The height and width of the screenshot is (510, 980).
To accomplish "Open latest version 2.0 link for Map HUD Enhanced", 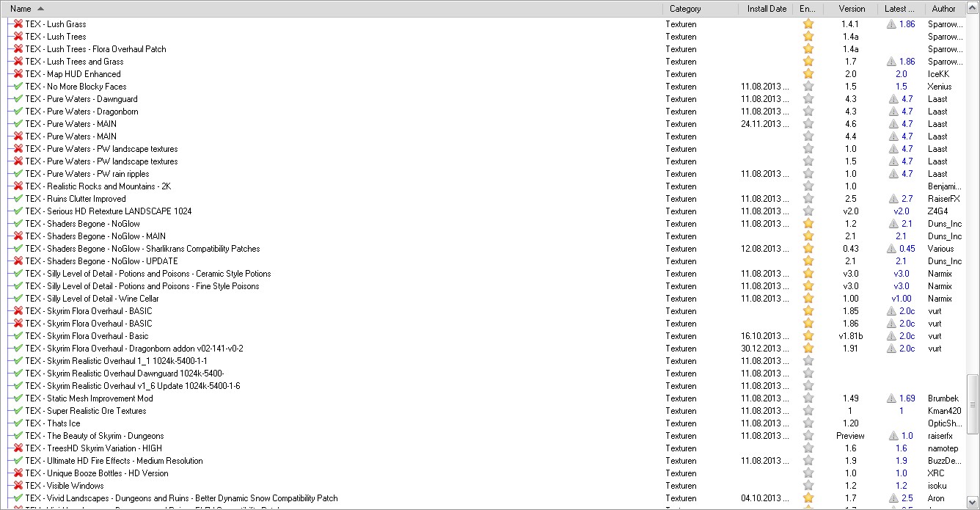I will [901, 74].
